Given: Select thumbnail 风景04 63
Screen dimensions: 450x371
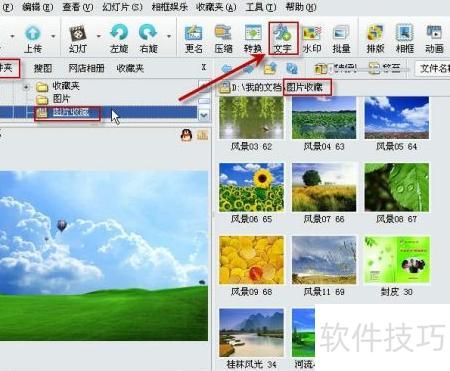Looking at the screenshot, I should pos(324,118).
